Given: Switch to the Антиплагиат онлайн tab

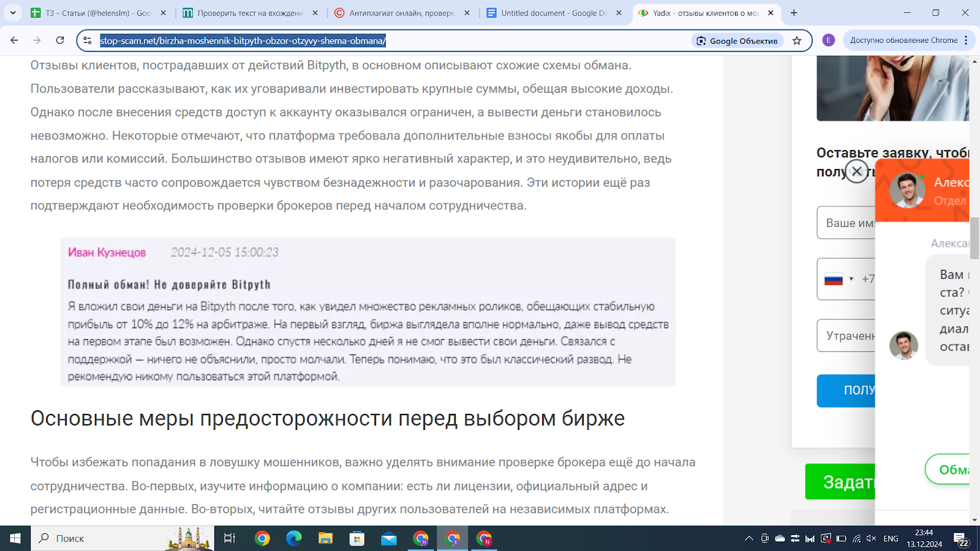Looking at the screenshot, I should coord(402,13).
